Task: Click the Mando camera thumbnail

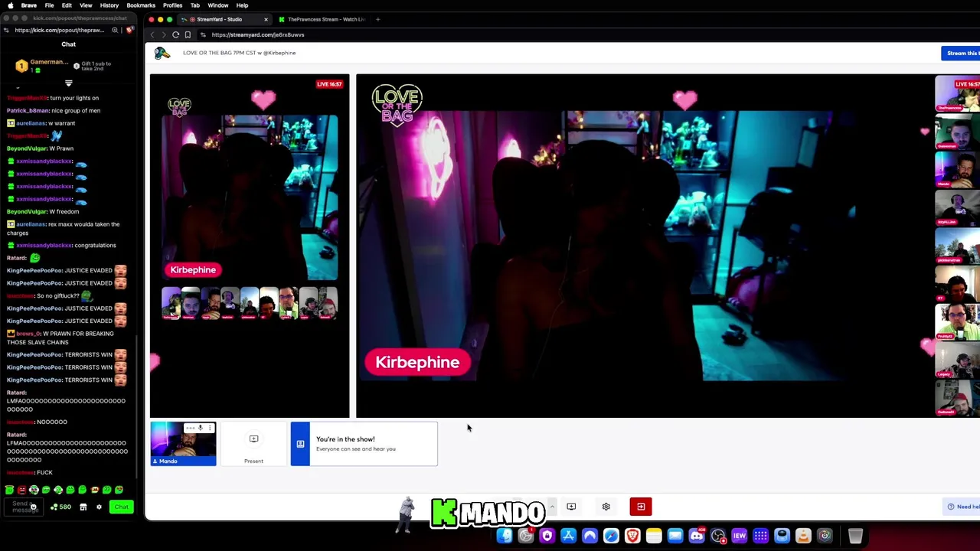Action: click(x=183, y=444)
